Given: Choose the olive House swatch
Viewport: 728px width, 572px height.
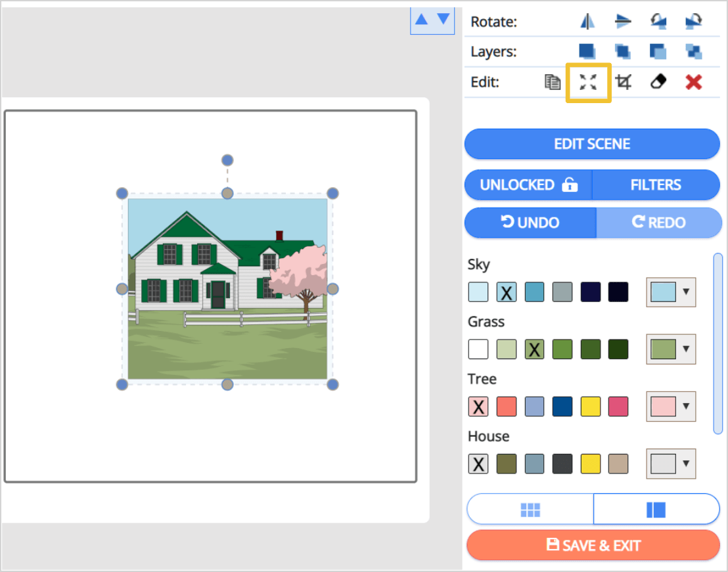Looking at the screenshot, I should pos(507,464).
